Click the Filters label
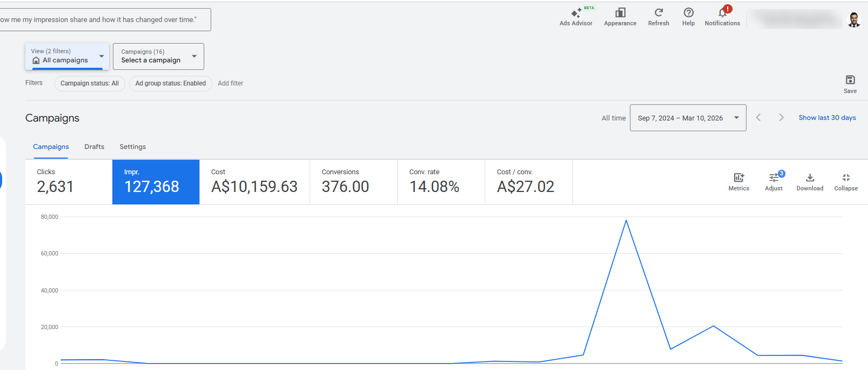Image resolution: width=868 pixels, height=370 pixels. click(34, 83)
